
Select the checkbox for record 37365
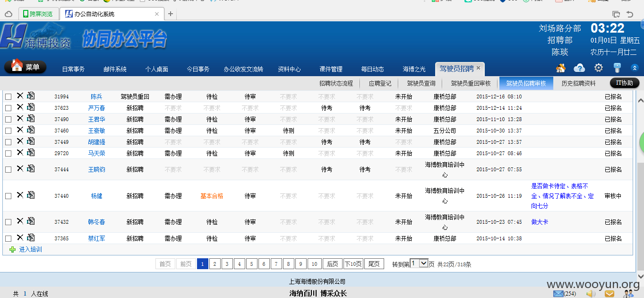(x=8, y=238)
